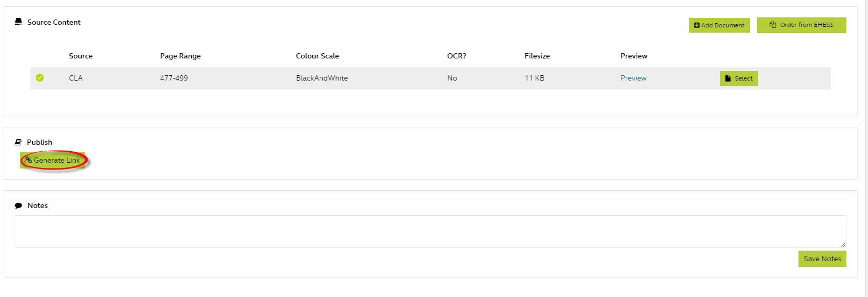Click the Source column header
The image size is (868, 297).
tap(81, 56)
